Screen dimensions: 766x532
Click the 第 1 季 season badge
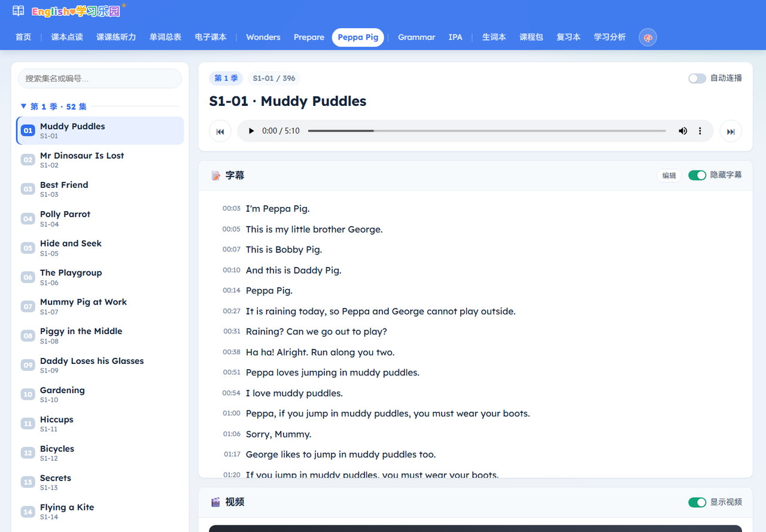226,78
